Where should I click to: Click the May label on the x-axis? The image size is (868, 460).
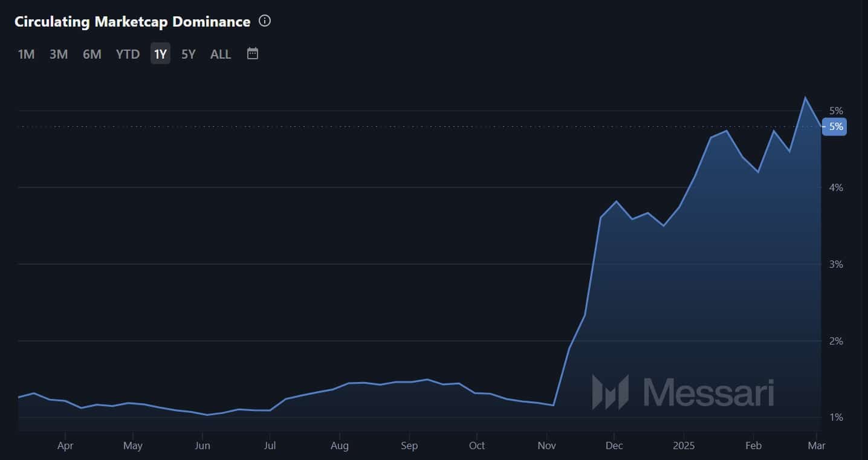click(x=133, y=446)
